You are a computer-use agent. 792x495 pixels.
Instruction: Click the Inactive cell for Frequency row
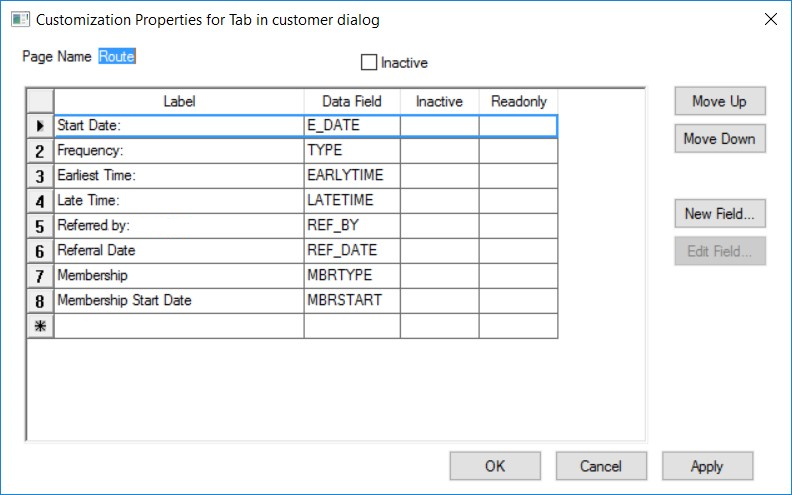[x=439, y=151]
